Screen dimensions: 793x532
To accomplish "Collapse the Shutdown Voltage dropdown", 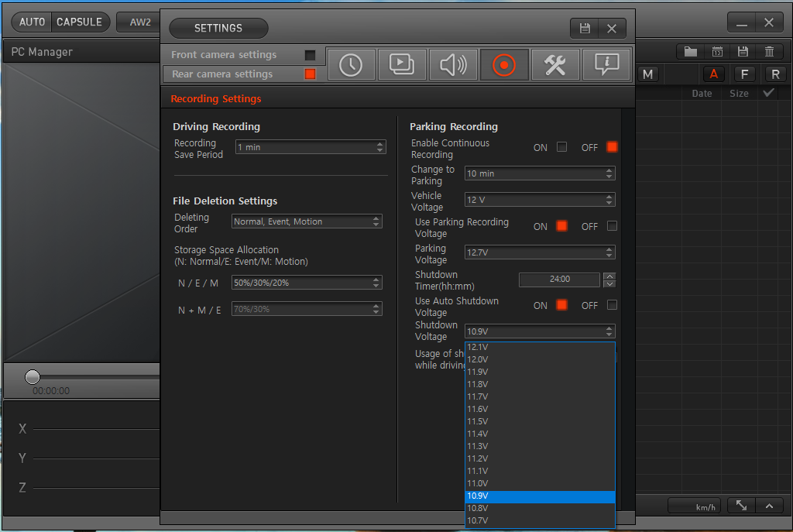I will 540,331.
